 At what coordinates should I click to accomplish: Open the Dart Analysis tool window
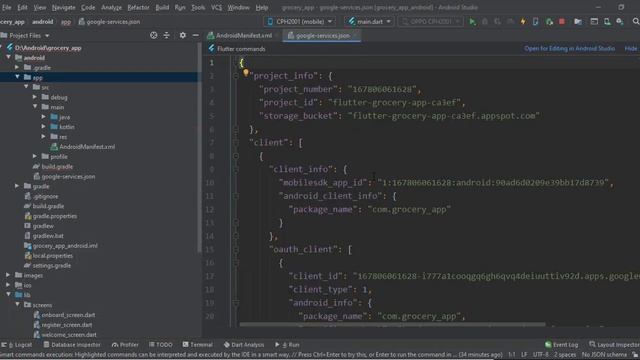pos(243,345)
